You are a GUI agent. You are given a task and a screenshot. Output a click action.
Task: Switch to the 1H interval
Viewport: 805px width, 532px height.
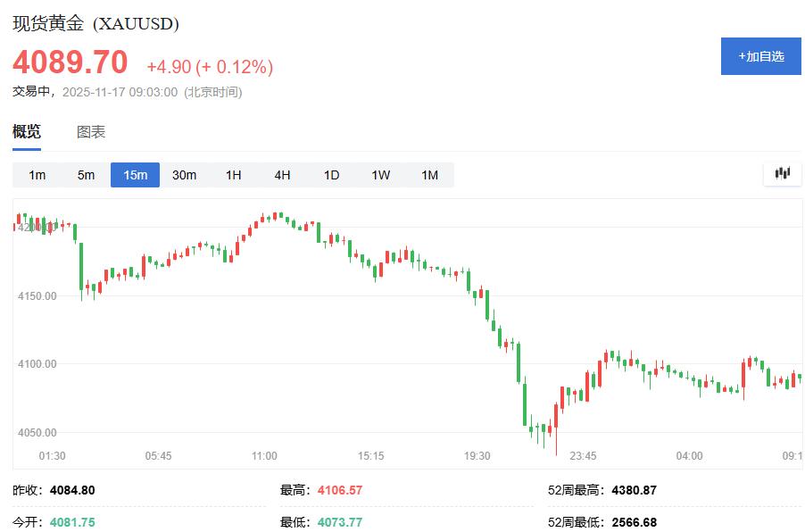tap(233, 175)
